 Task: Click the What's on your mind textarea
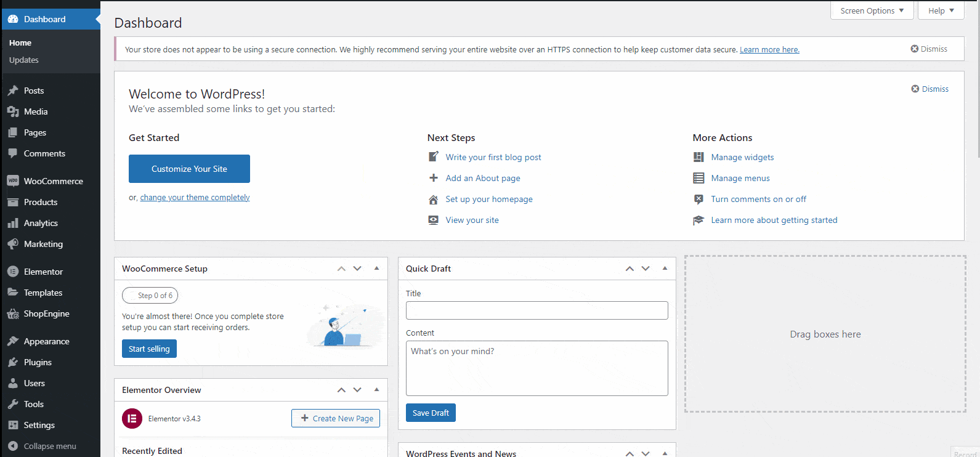(x=537, y=368)
